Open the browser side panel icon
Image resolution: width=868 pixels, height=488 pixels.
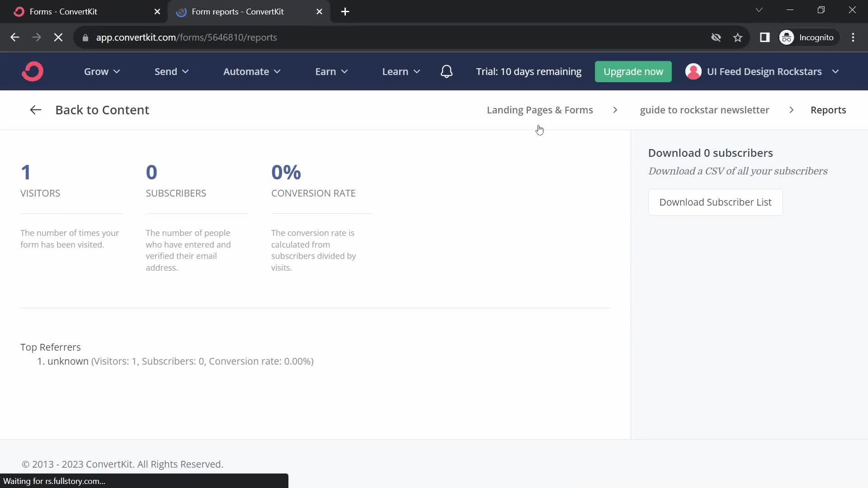[x=764, y=38]
